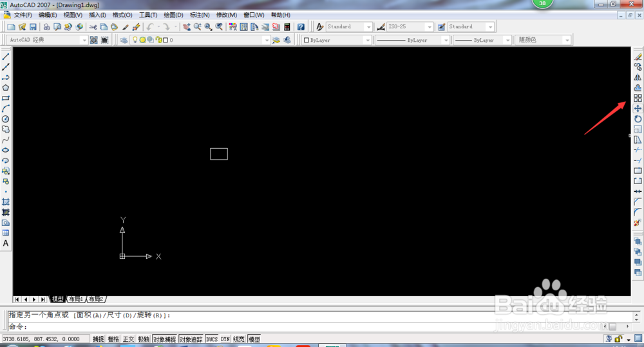
Task: Click the 模型 space button in status bar
Action: [254, 339]
